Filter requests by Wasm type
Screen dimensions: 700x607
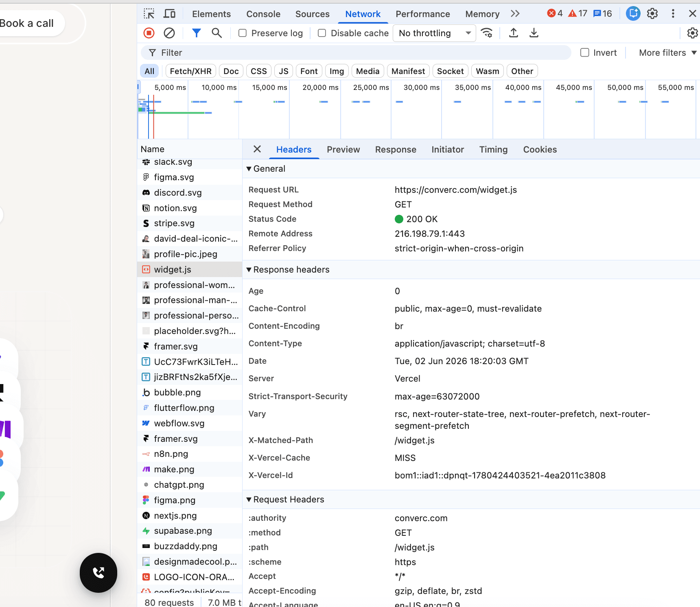pos(488,71)
